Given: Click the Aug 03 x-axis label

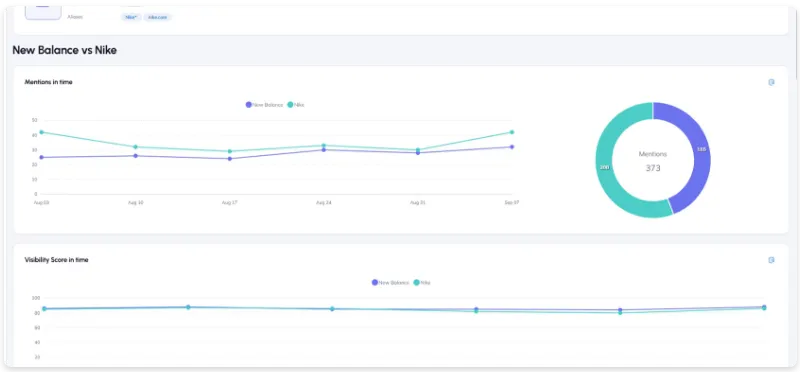Looking at the screenshot, I should 42,203.
